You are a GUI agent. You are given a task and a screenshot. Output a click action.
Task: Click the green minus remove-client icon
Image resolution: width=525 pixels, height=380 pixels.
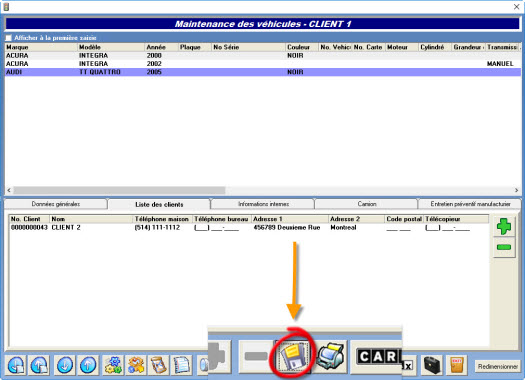(x=504, y=247)
